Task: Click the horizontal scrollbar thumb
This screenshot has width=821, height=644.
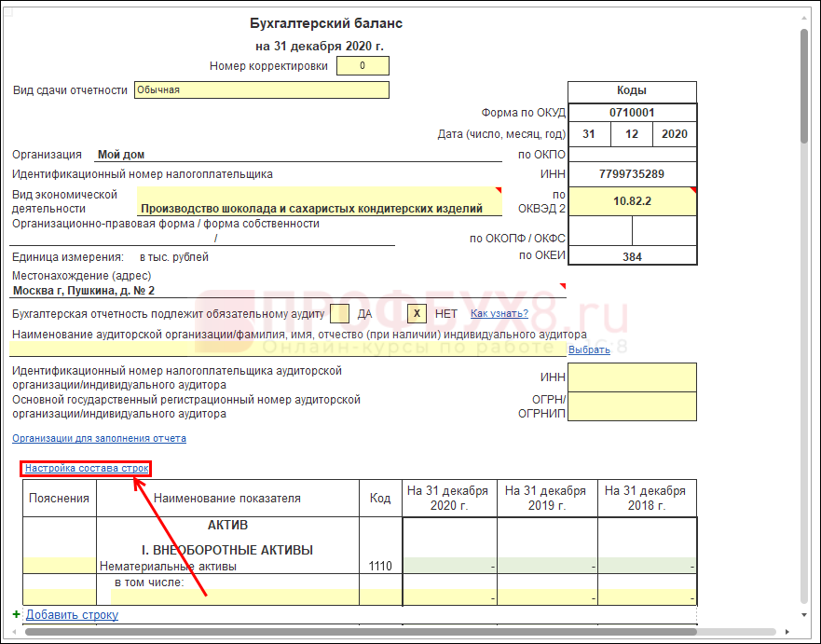Action: (362, 632)
